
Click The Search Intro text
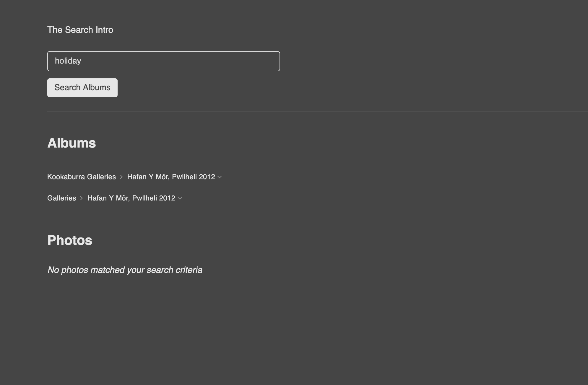pos(80,30)
